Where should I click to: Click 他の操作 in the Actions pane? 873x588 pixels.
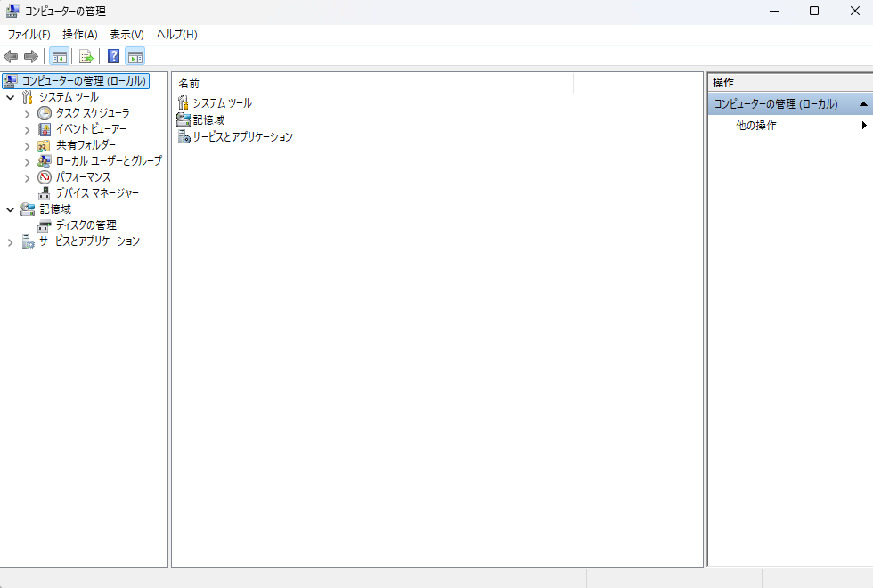(x=756, y=126)
